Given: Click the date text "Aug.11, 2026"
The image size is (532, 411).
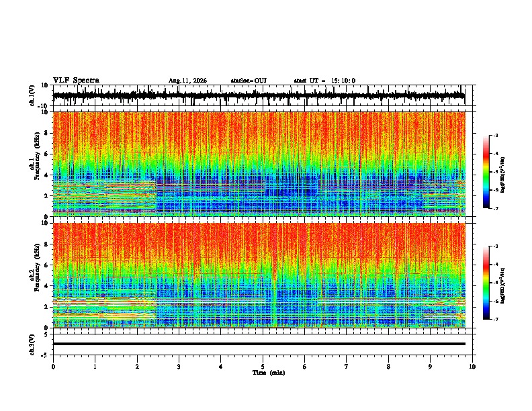Looking at the screenshot, I should point(187,81).
